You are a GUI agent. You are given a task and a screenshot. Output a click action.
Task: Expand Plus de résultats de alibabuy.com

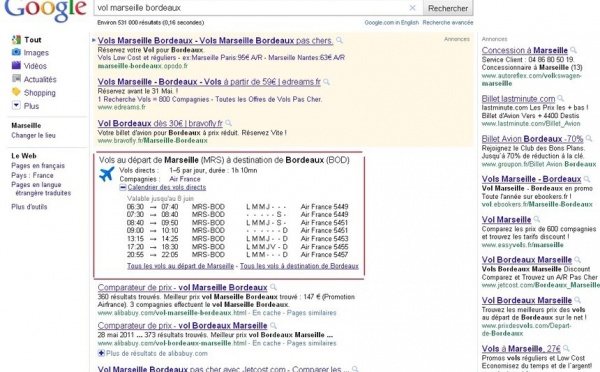point(101,353)
